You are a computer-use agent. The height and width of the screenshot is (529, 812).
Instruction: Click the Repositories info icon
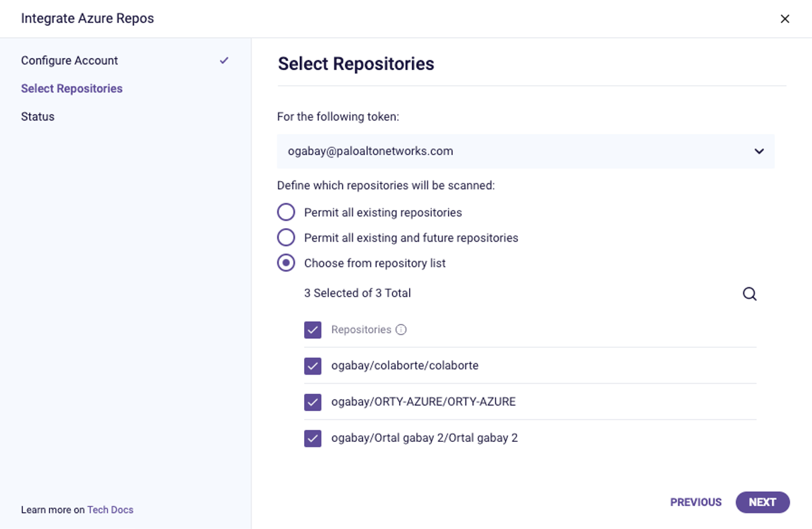(x=401, y=329)
